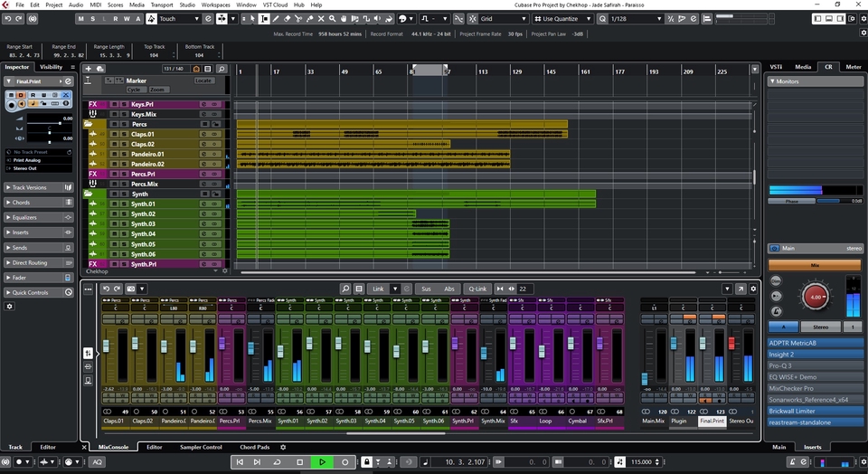This screenshot has width=868, height=474.
Task: Click the Sus button in MixConsole
Action: [x=426, y=289]
